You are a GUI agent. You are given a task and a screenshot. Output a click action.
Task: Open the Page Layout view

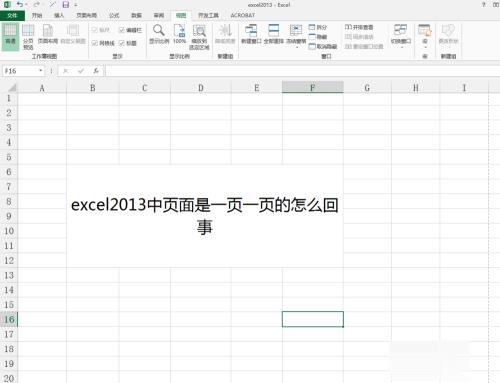[48, 34]
